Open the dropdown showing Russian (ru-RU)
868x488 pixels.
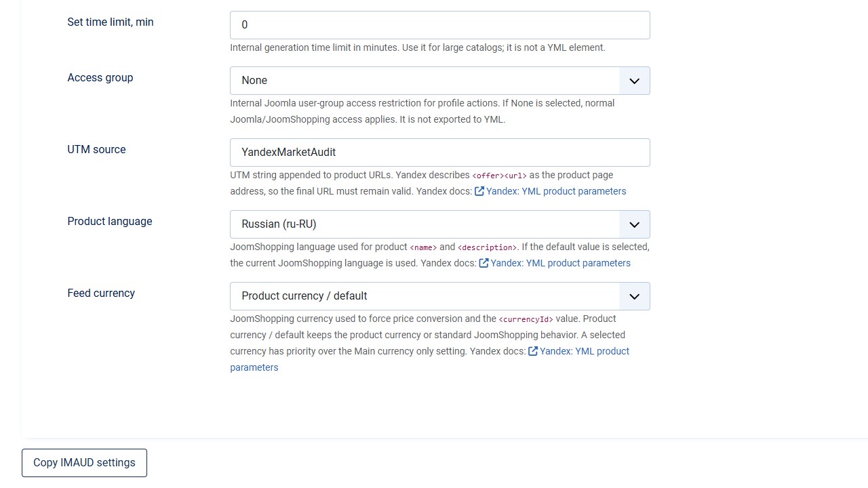pyautogui.click(x=440, y=224)
